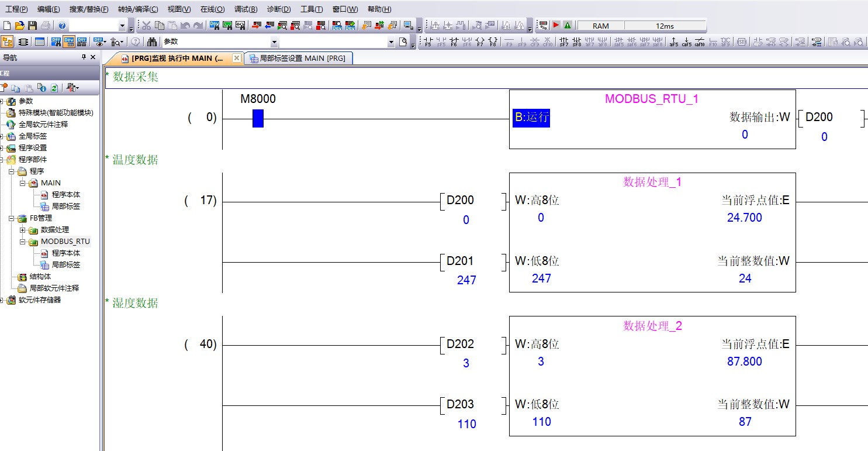Insert coil using the F7 icon
The image size is (868, 451).
point(480,42)
